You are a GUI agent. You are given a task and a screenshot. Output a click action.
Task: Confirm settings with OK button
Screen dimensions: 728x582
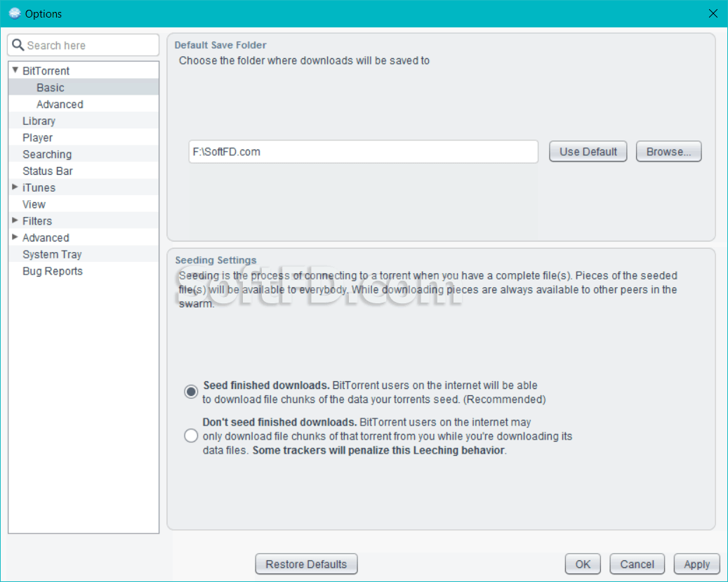click(583, 564)
